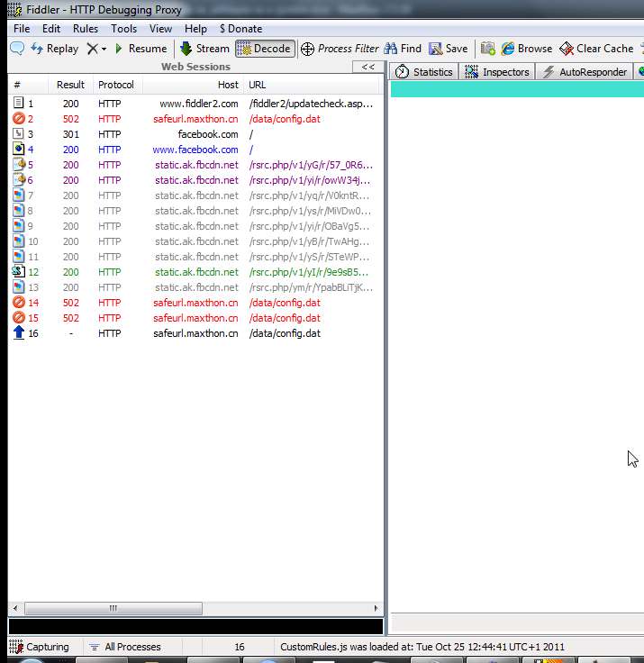
Task: Open the Rules menu
Action: point(86,29)
